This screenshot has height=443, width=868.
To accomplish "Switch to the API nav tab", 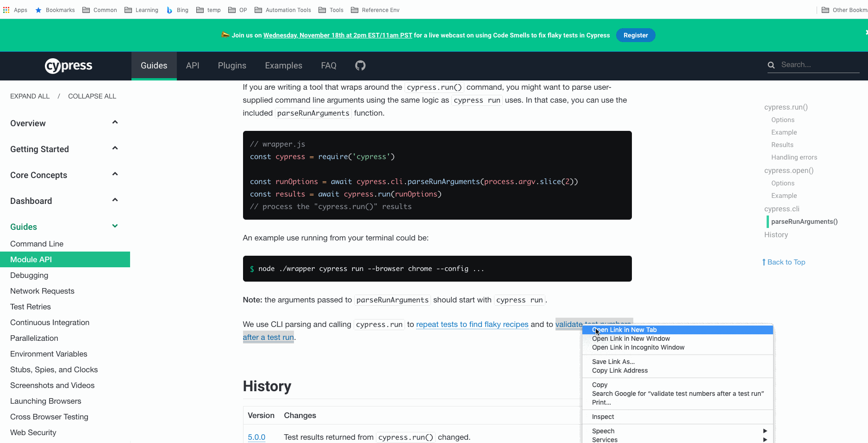I will [193, 66].
